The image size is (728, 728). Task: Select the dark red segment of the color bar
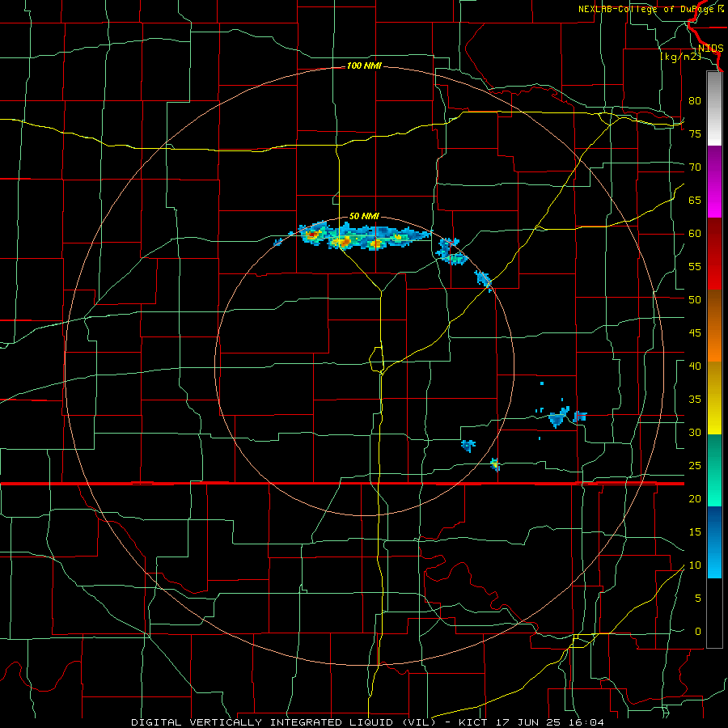click(x=714, y=254)
